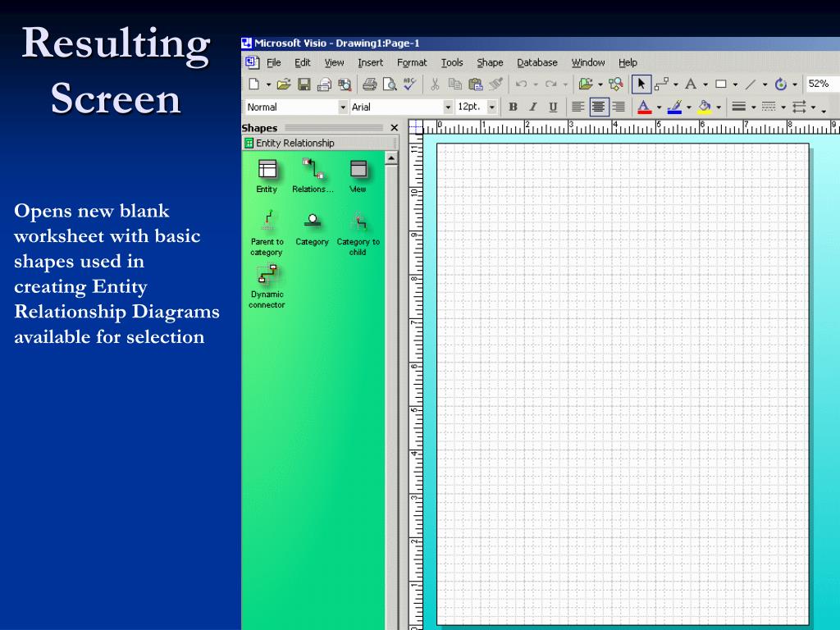Open the Shape menu
This screenshot has height=630, width=840.
click(490, 62)
